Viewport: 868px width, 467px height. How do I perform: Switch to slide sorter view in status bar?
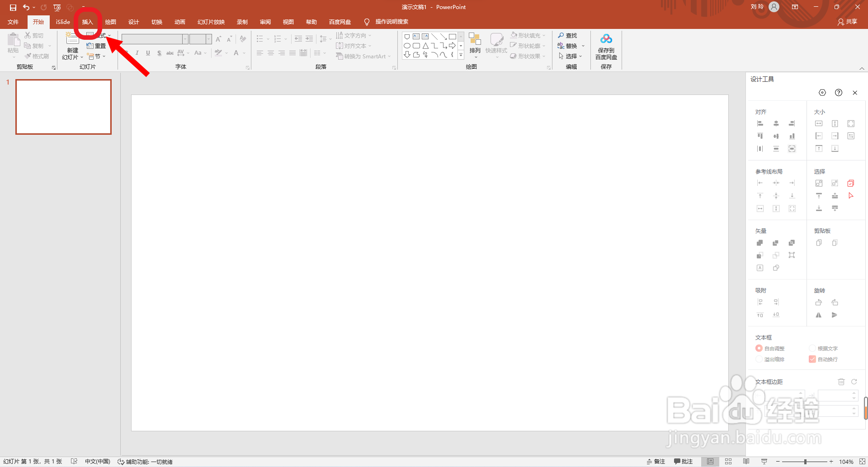[728, 461]
